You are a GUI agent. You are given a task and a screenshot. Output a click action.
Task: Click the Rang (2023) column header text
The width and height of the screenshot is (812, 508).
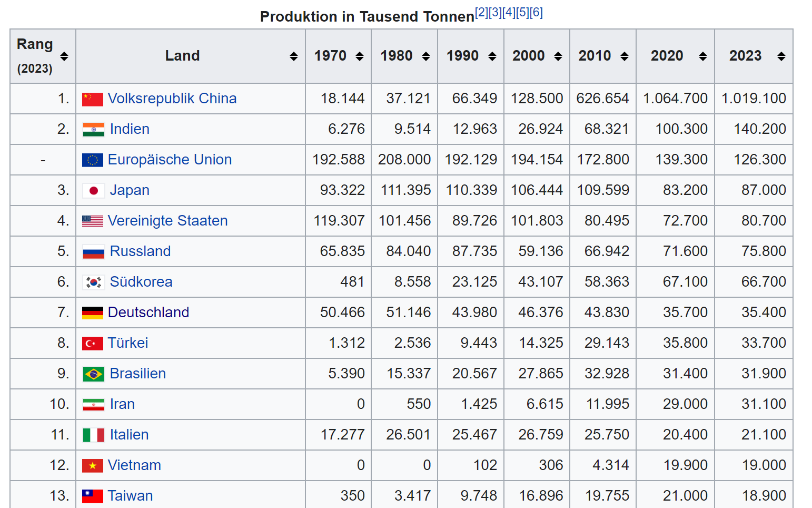[35, 56]
